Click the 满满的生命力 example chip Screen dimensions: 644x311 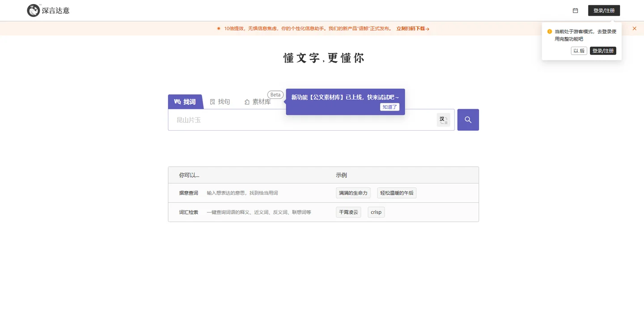click(353, 192)
